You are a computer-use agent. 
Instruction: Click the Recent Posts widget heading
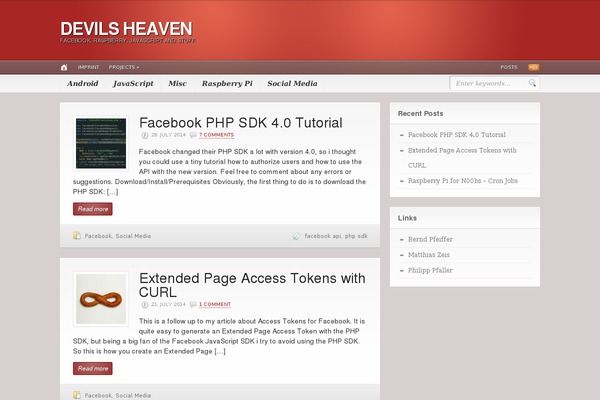pos(420,114)
